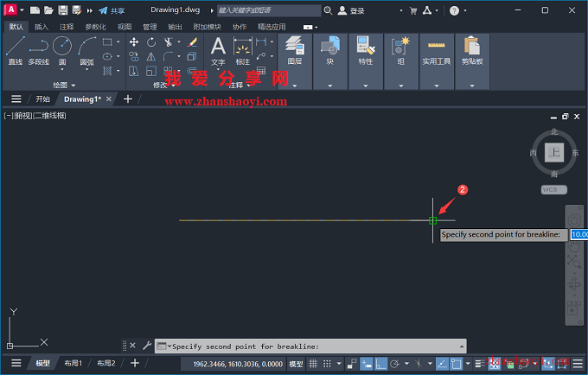Click the new drawing tab plus button
The image size is (588, 375).
(128, 99)
